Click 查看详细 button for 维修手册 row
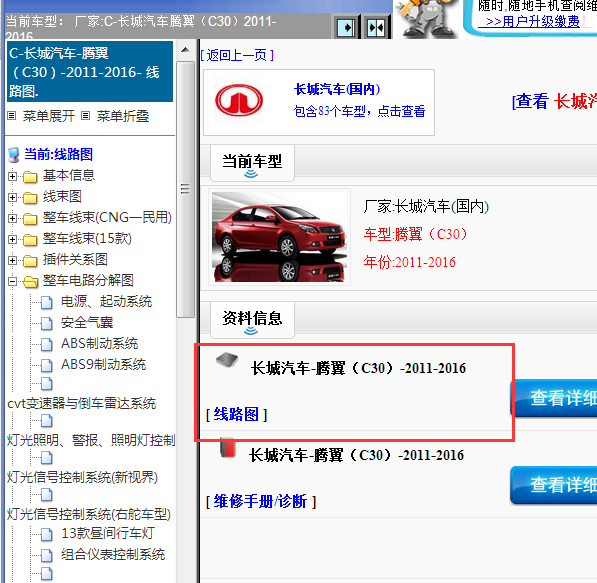The height and width of the screenshot is (583, 597). (554, 485)
